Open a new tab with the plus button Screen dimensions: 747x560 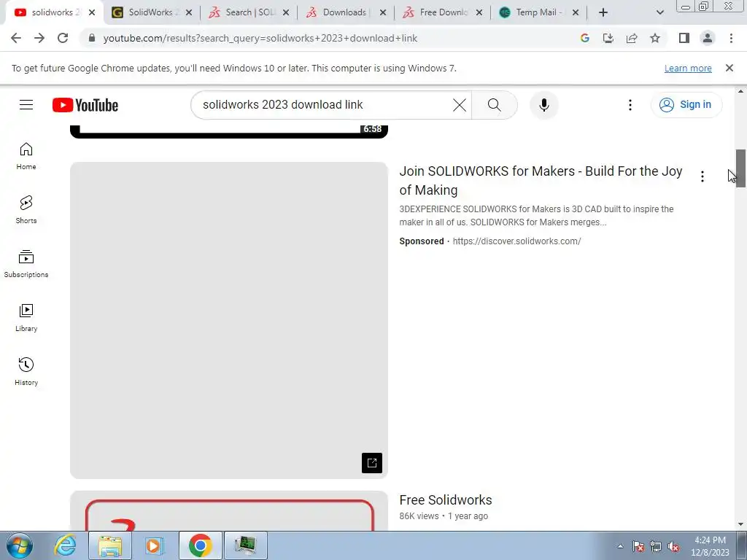603,12
